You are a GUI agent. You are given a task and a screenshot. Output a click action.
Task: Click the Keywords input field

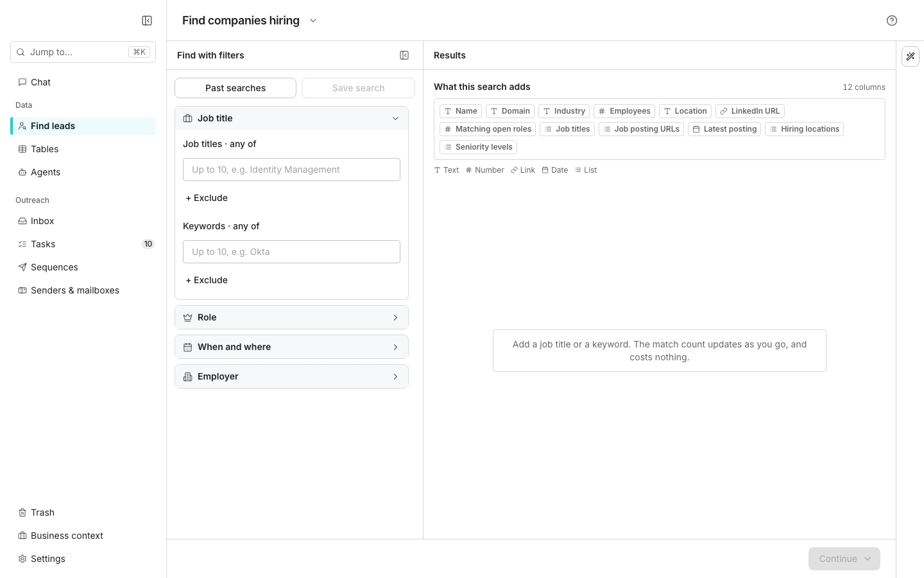click(291, 252)
